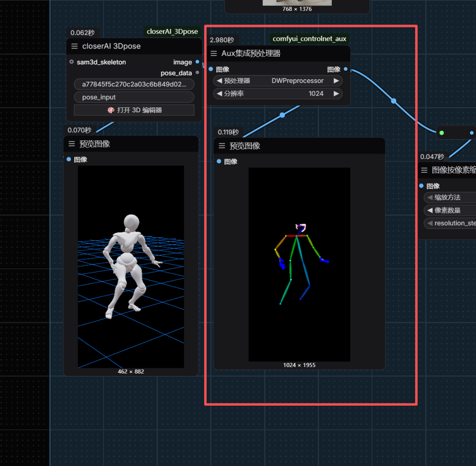Screen dimensions: 476x466
Task: Click the pose_data output connector
Action: tap(197, 73)
